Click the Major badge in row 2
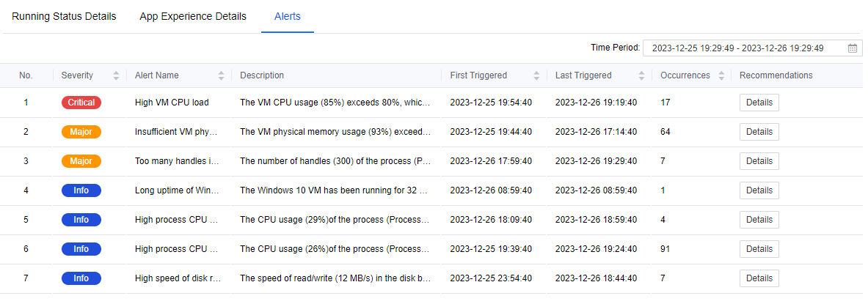 (x=81, y=132)
